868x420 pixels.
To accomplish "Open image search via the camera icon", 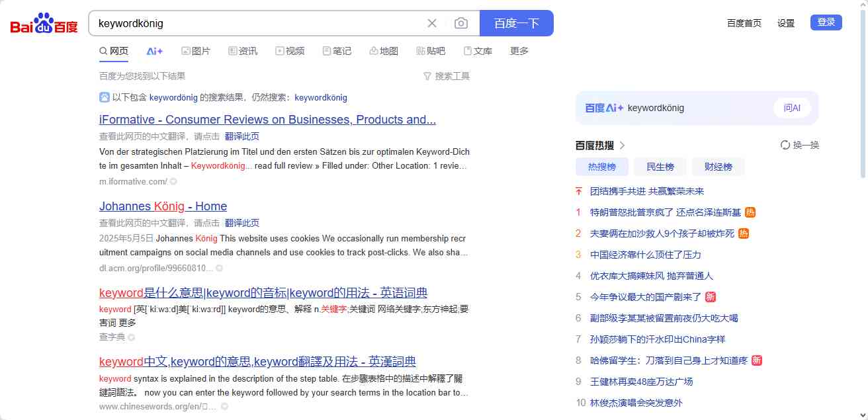I will (461, 23).
